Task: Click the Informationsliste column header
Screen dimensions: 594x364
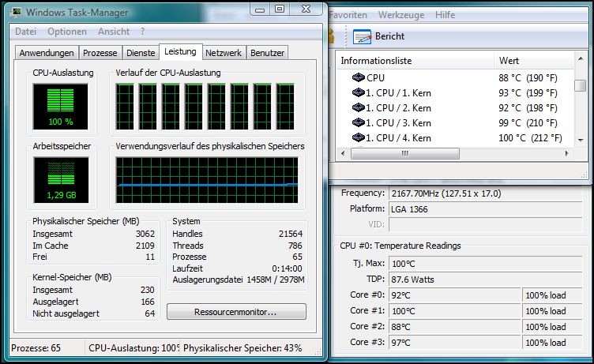Action: [415, 61]
